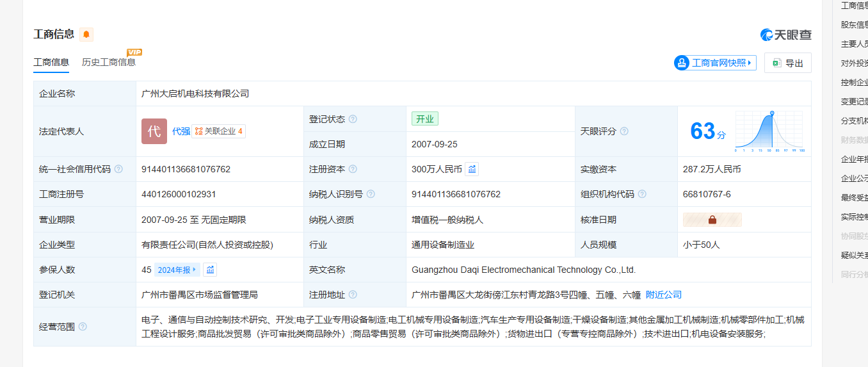The image size is (868, 367).
Task: Select the 工商信息 tab
Action: point(51,62)
